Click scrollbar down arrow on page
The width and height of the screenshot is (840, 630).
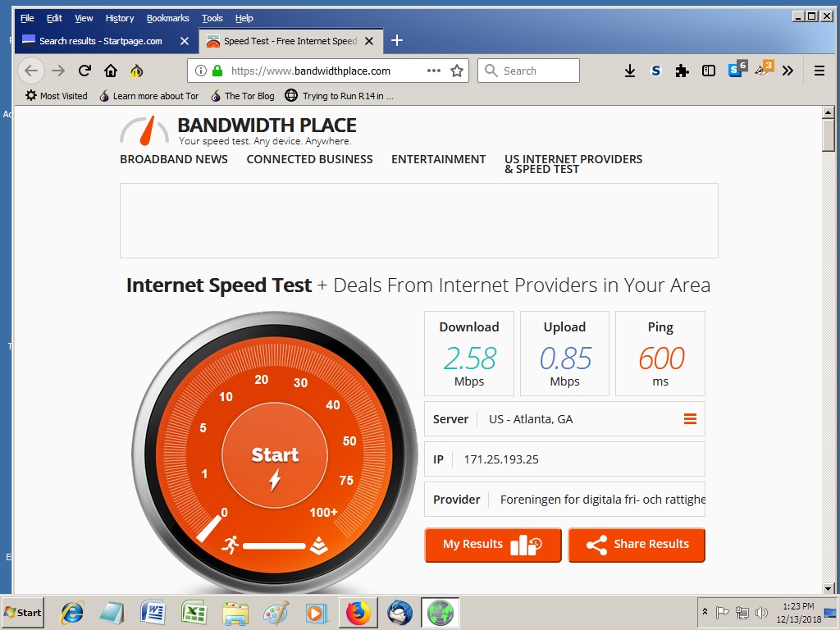tap(829, 587)
